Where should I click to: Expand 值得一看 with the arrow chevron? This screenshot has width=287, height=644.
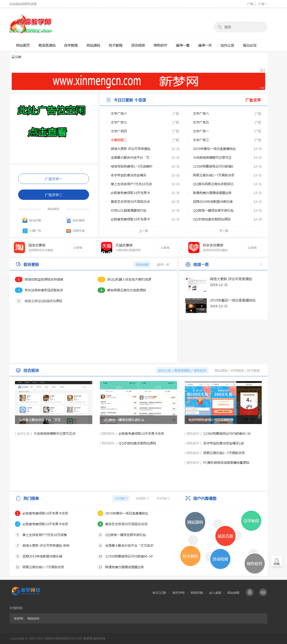point(261,264)
